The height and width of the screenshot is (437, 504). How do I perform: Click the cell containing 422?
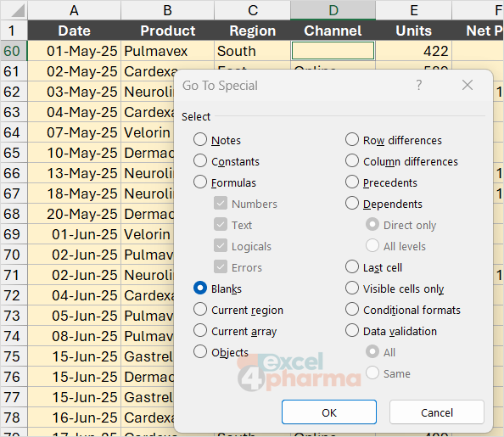click(414, 51)
